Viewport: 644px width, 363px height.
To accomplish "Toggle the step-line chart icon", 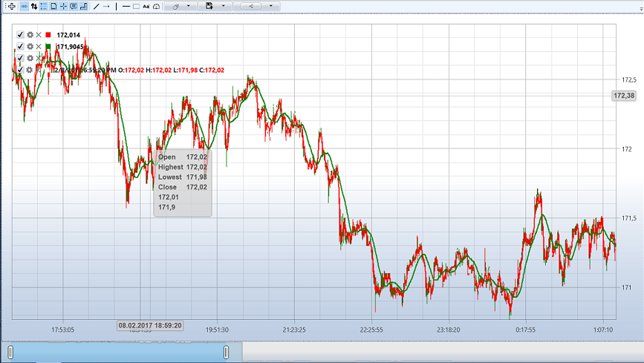I will click(x=84, y=6).
